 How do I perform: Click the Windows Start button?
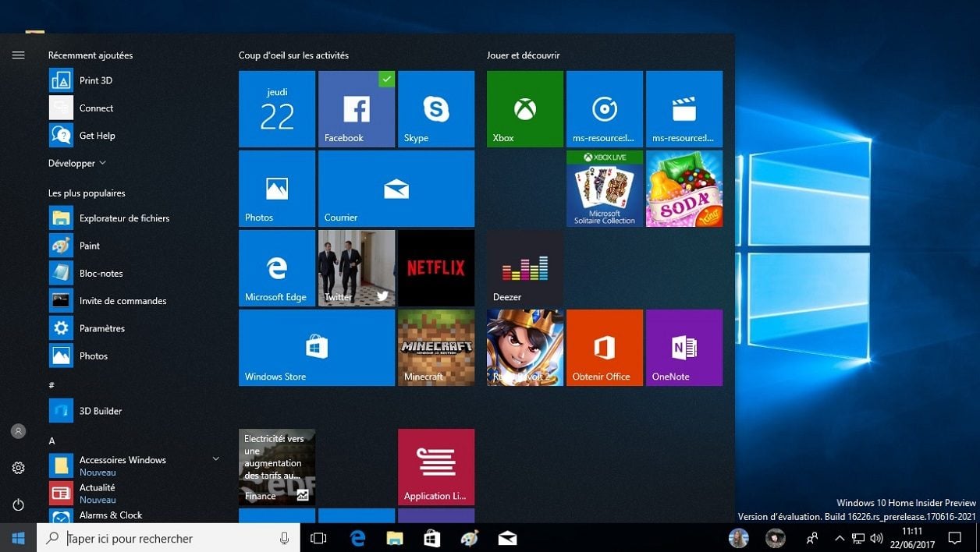pyautogui.click(x=18, y=538)
